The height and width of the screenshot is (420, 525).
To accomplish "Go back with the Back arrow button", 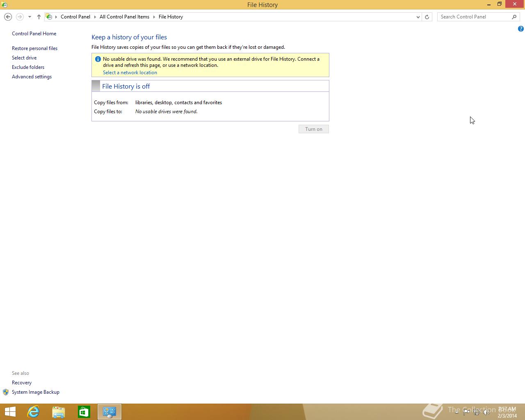I will 8,17.
